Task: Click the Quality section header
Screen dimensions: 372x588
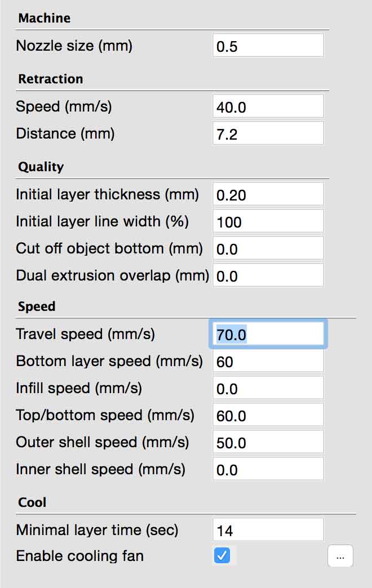Action: 41,167
